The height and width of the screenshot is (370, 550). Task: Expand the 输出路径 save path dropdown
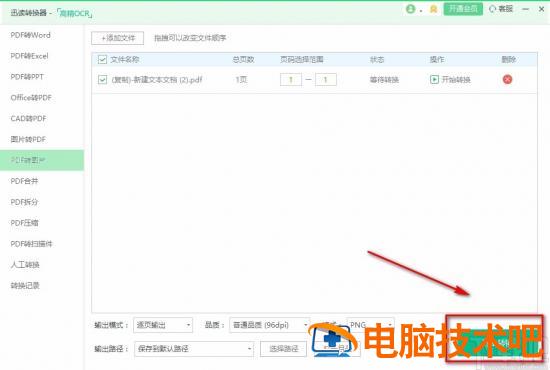tap(194, 349)
